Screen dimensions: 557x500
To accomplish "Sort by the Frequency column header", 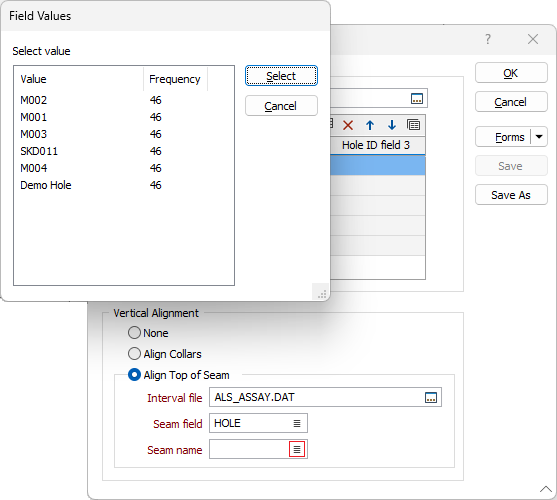I will click(x=175, y=79).
